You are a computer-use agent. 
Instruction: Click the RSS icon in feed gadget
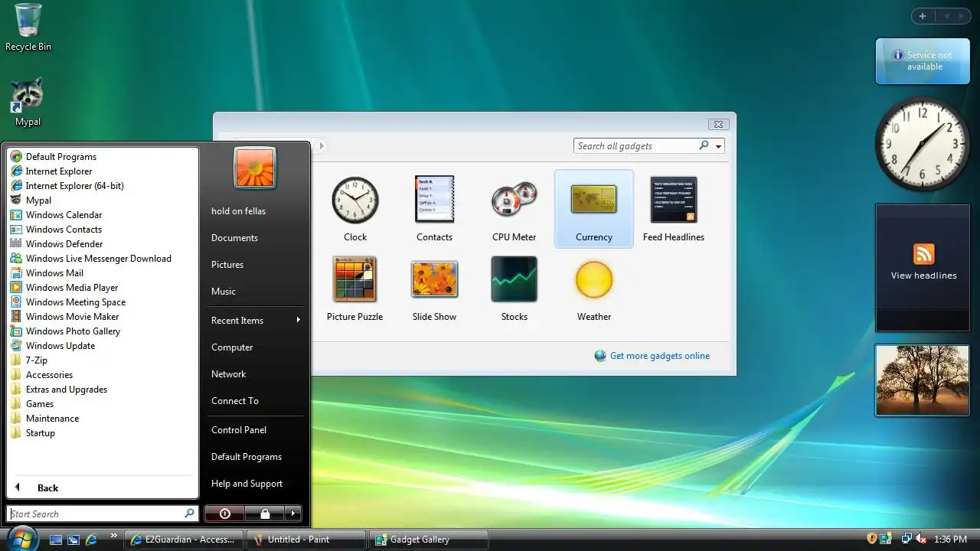pyautogui.click(x=924, y=254)
